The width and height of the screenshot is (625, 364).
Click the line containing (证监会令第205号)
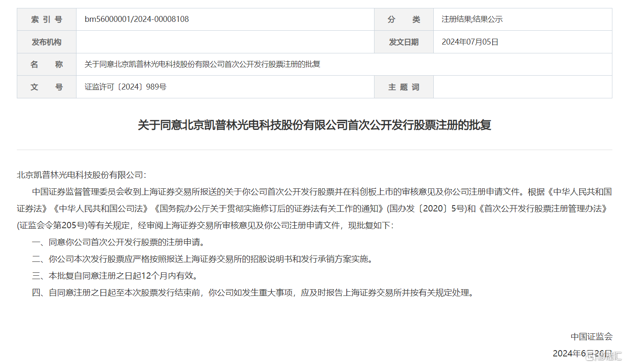click(x=206, y=225)
